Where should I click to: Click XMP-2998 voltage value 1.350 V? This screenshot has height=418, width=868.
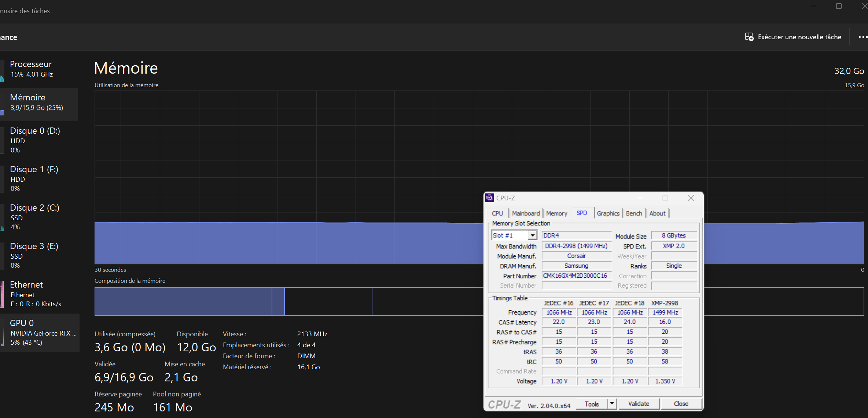665,381
